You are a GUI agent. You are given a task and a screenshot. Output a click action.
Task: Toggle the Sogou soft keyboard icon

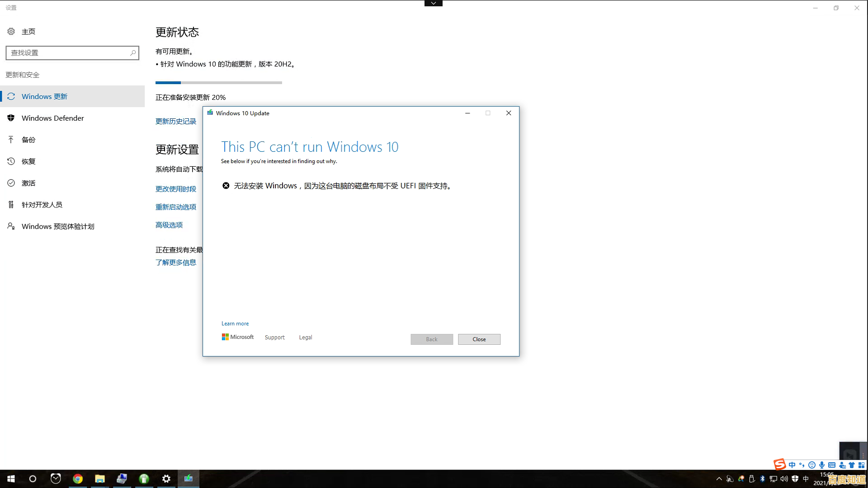point(832,465)
